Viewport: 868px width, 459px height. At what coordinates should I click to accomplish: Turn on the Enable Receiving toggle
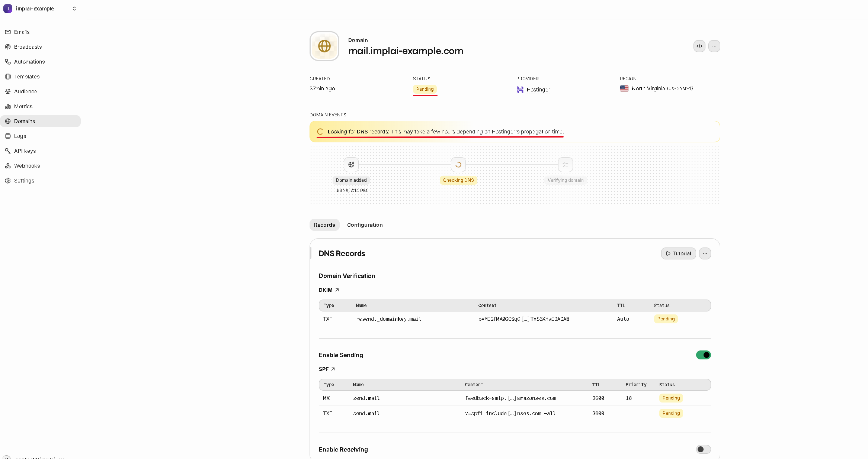tap(704, 449)
